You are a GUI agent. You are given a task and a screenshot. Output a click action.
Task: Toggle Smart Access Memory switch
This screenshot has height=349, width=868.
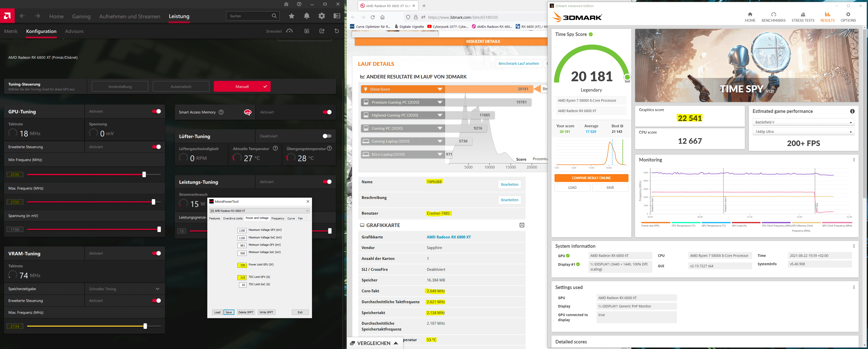[327, 112]
